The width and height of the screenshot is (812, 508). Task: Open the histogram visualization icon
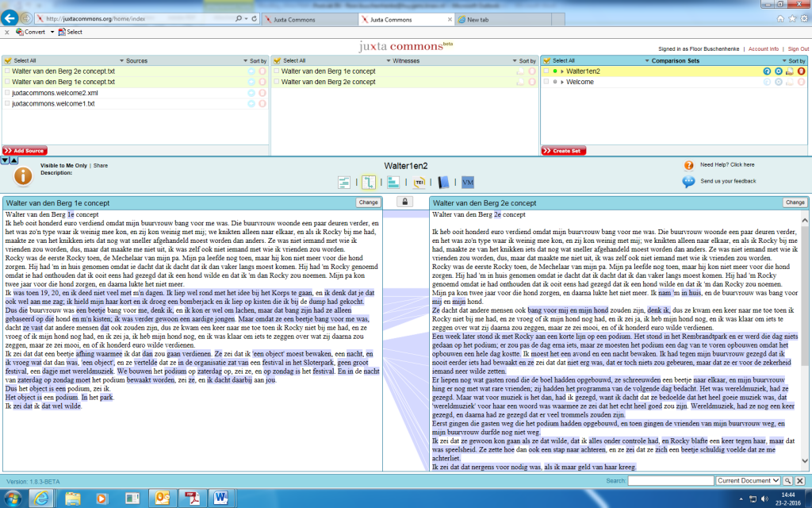393,183
